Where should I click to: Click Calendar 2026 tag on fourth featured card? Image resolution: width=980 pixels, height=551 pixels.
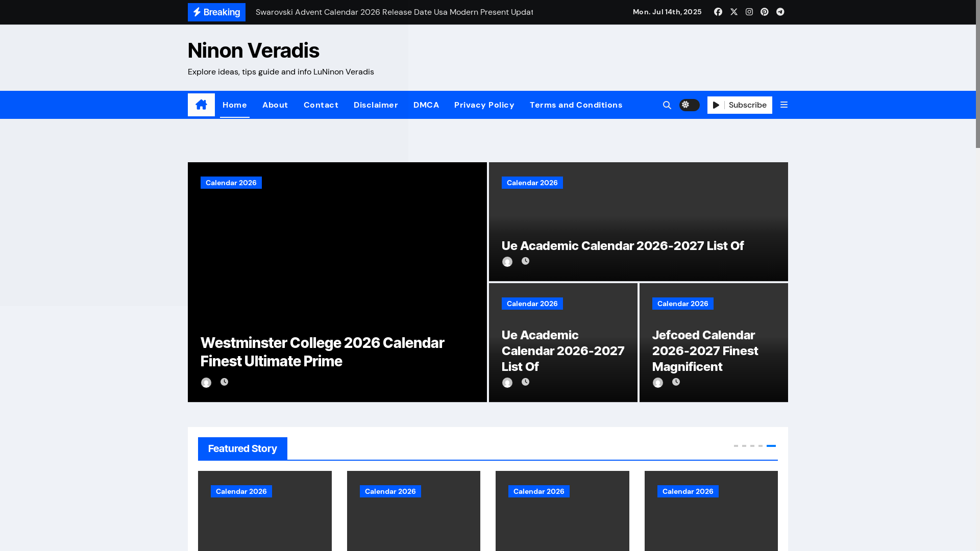688,491
